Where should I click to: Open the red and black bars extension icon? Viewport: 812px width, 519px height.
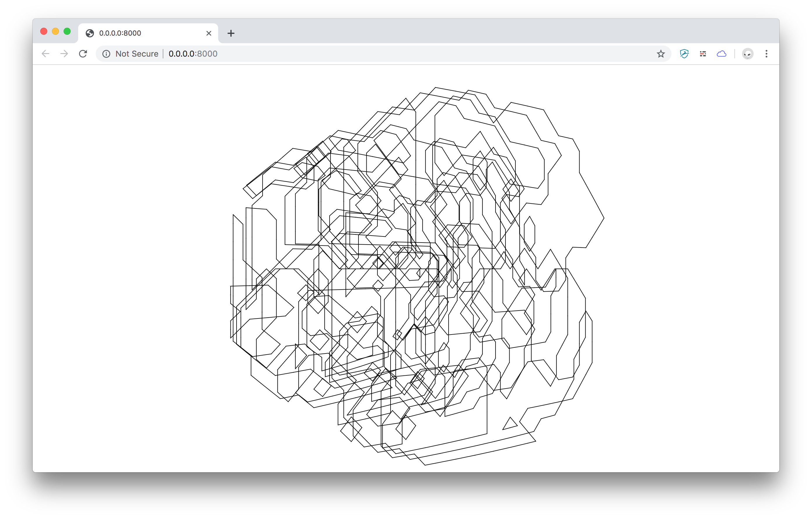point(703,54)
